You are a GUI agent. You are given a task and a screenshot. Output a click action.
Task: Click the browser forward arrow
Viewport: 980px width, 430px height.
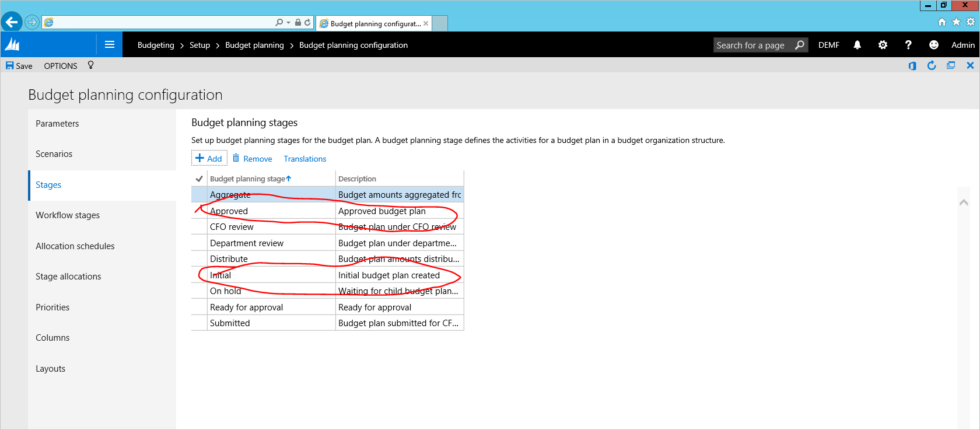pyautogui.click(x=32, y=22)
